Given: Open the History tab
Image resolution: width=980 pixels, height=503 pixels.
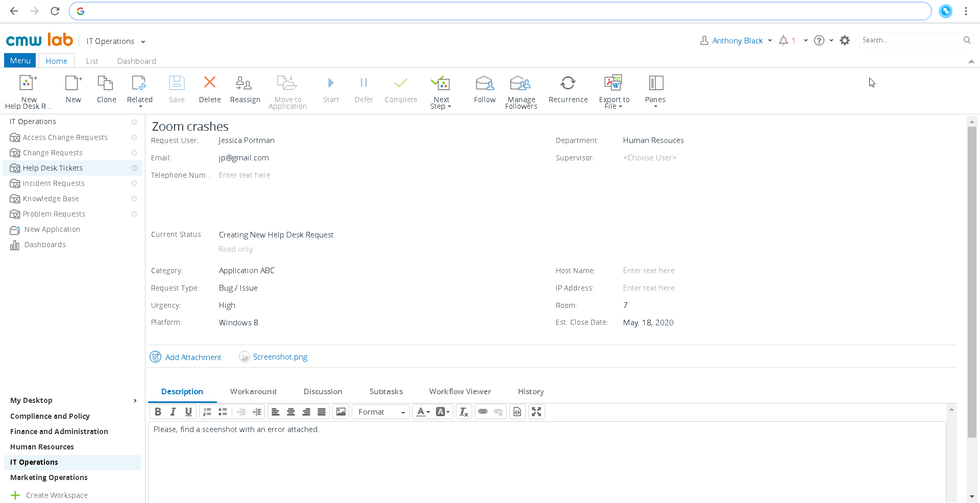Looking at the screenshot, I should [x=531, y=392].
